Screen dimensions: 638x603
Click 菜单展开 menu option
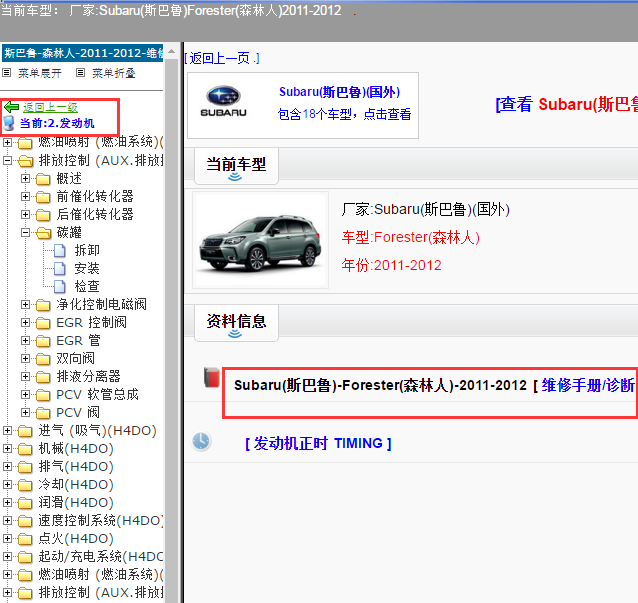[40, 73]
